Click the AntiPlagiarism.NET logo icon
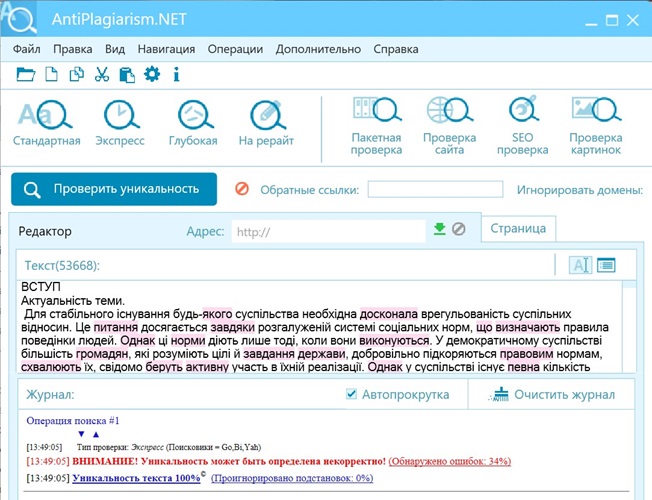The width and height of the screenshot is (652, 500). (x=19, y=18)
